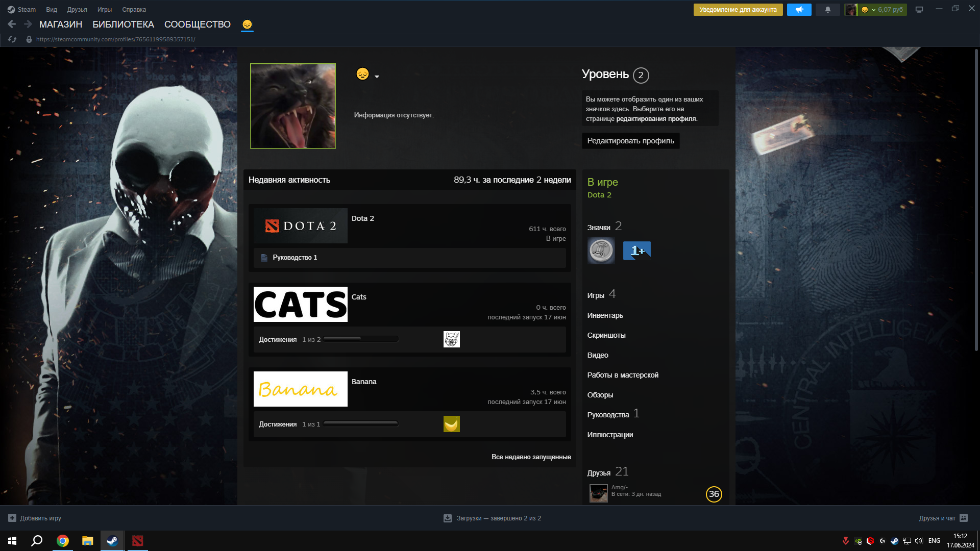
Task: Click the Dota 2 taskbar icon
Action: (x=137, y=541)
